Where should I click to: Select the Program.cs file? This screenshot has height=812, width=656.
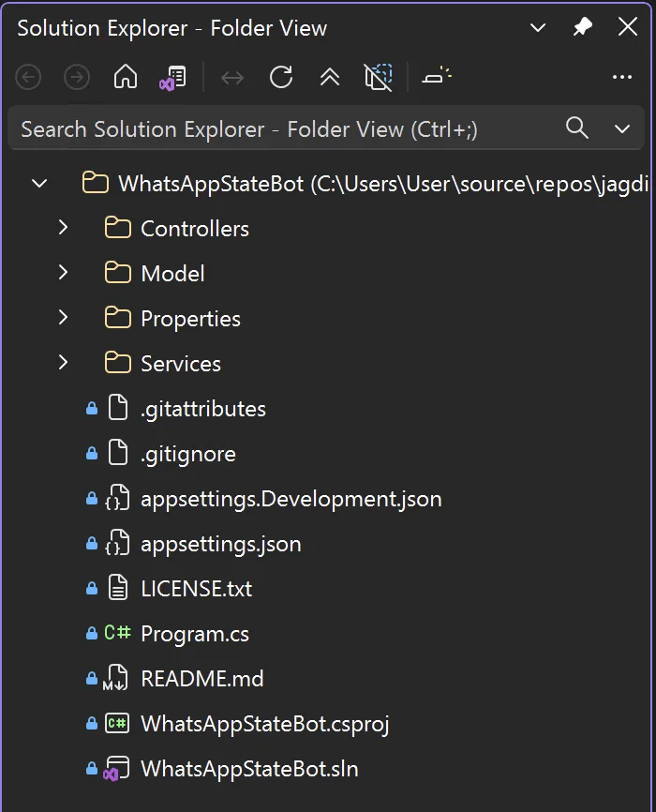[195, 634]
